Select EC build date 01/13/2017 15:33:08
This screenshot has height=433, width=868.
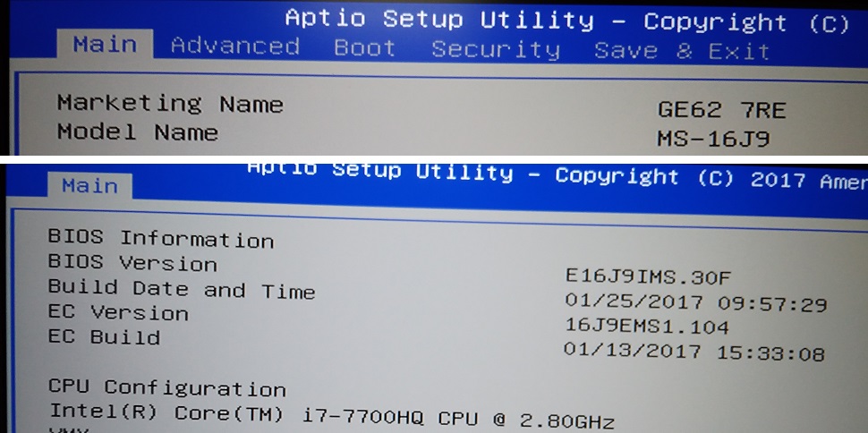694,352
